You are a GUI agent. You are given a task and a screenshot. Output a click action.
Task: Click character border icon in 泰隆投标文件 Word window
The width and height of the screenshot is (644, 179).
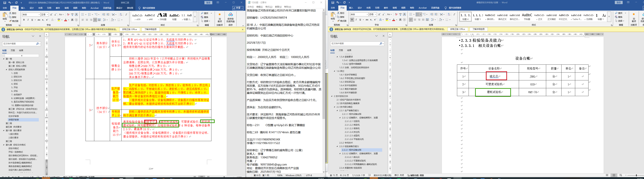coord(405,15)
